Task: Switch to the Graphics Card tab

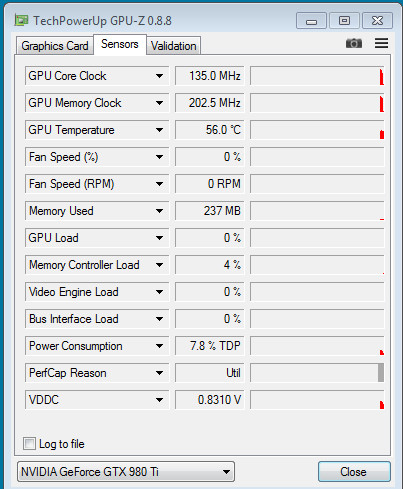Action: pyautogui.click(x=55, y=46)
